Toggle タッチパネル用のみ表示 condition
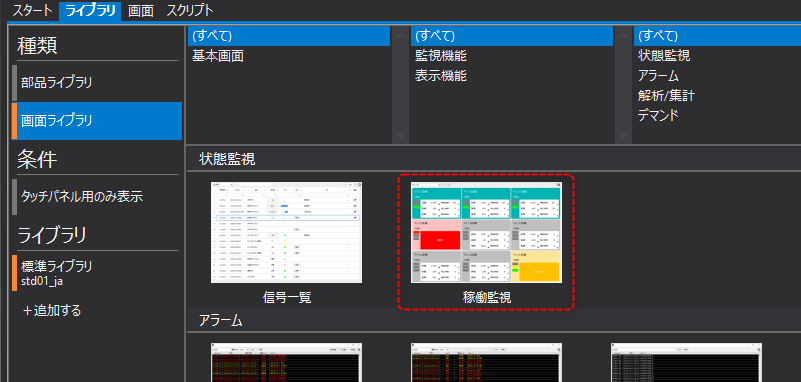801x382 pixels. coord(97,197)
